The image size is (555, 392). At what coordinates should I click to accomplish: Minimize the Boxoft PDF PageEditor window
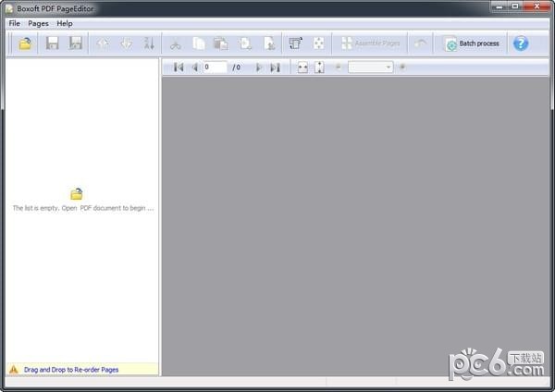tap(499, 6)
